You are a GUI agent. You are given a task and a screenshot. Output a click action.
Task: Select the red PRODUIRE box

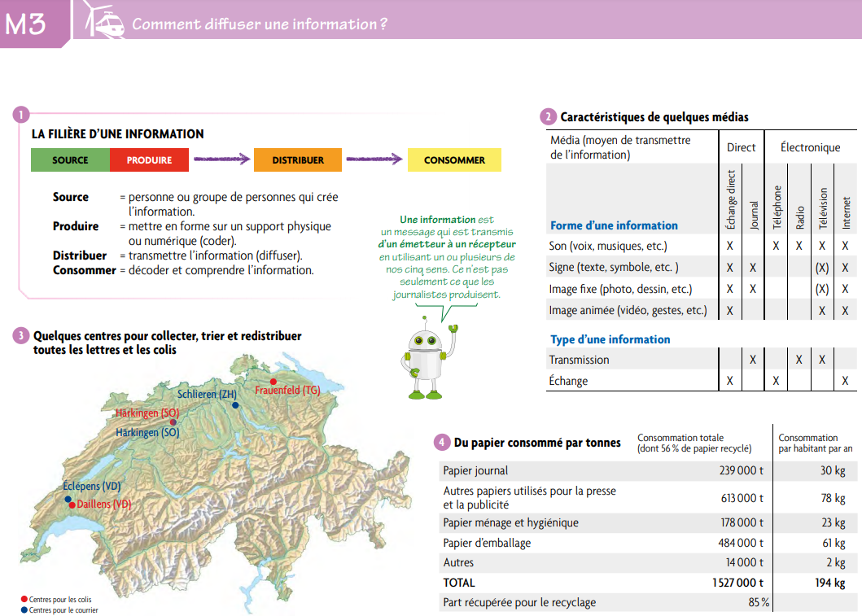click(x=150, y=160)
